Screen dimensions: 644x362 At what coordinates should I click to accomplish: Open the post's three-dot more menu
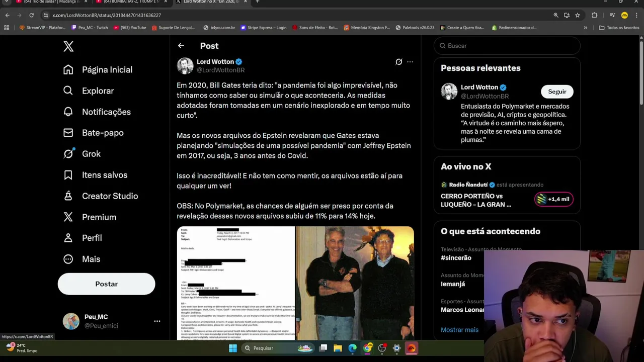(410, 62)
